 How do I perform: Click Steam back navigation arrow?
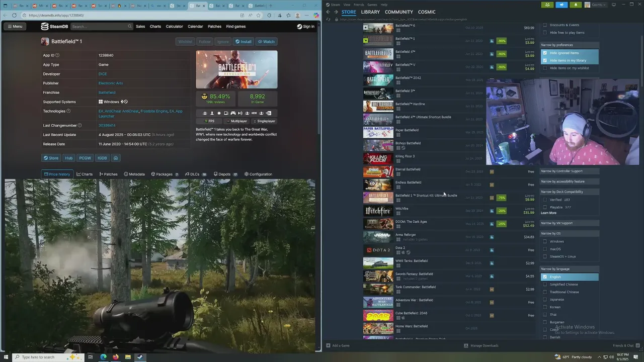pyautogui.click(x=328, y=12)
